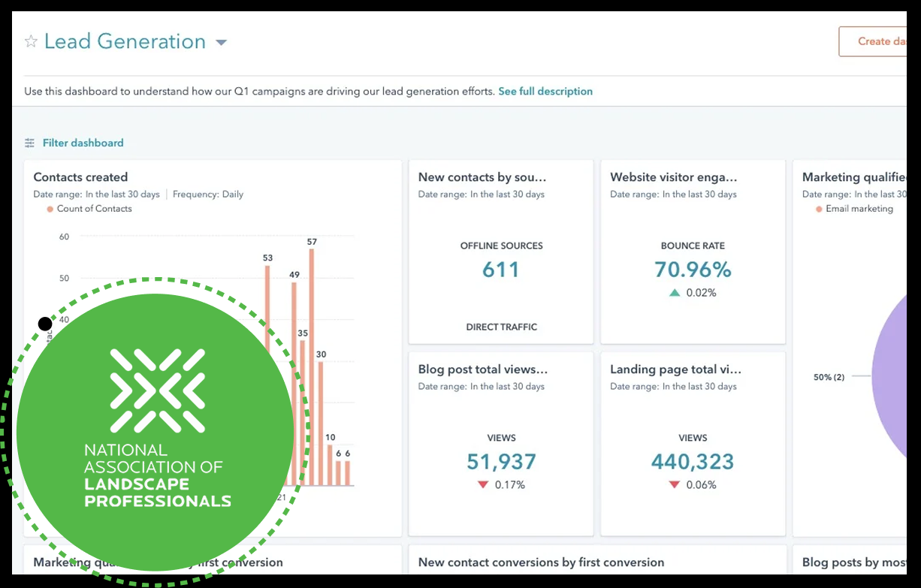The height and width of the screenshot is (588, 921).
Task: Click the bar labeled 30
Action: [x=321, y=424]
